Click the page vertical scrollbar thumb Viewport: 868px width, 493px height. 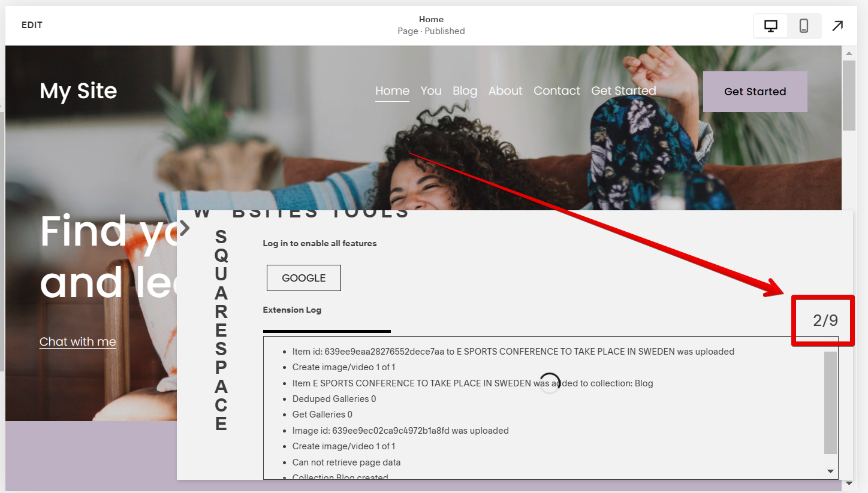coord(849,95)
